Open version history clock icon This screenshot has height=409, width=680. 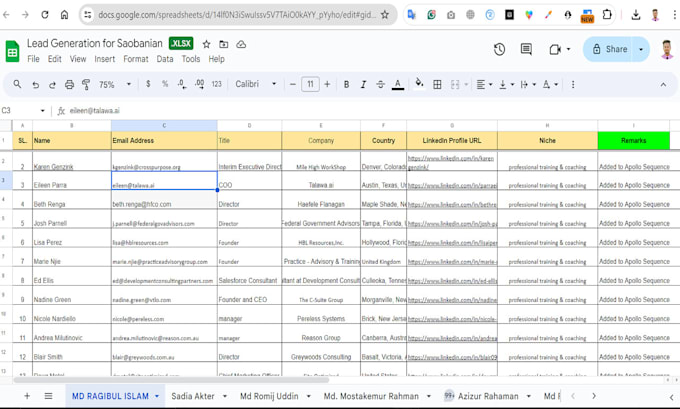499,49
